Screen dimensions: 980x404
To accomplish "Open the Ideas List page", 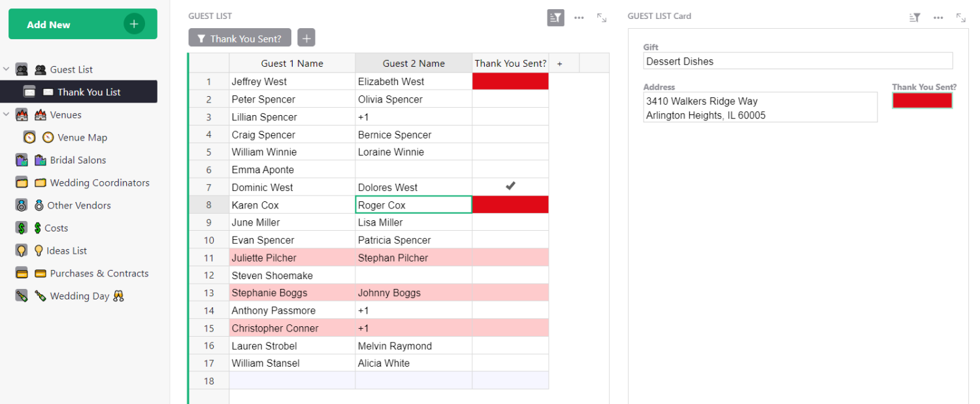I will click(67, 250).
